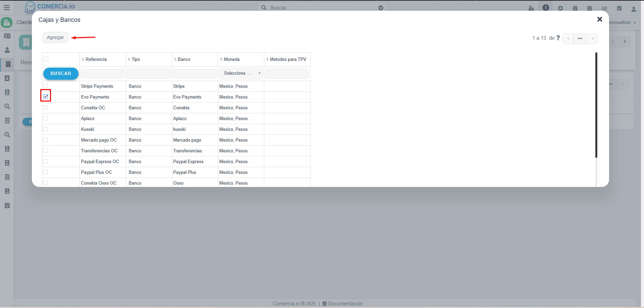The width and height of the screenshot is (644, 308).
Task: Check the Mercado pago OC row checkbox
Action: point(46,140)
